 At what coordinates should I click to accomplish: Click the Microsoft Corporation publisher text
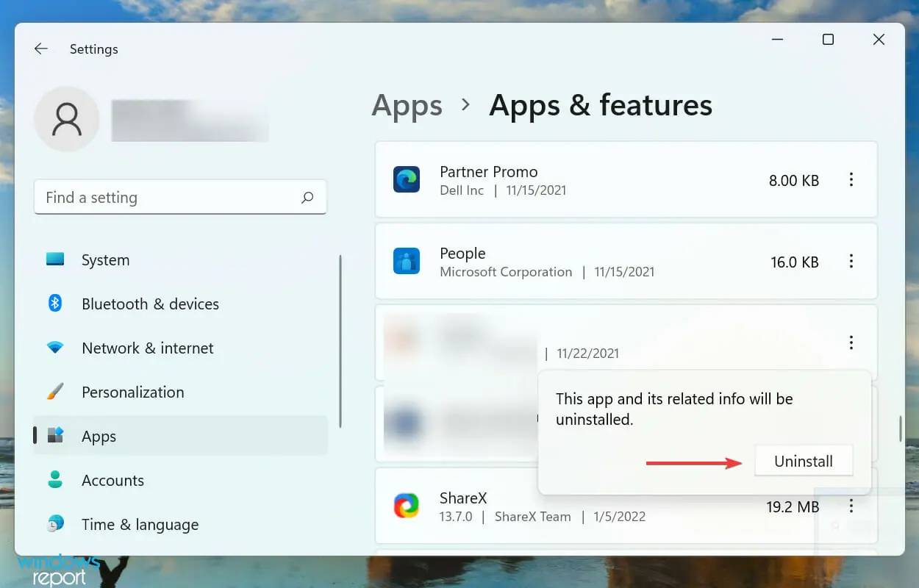[506, 272]
